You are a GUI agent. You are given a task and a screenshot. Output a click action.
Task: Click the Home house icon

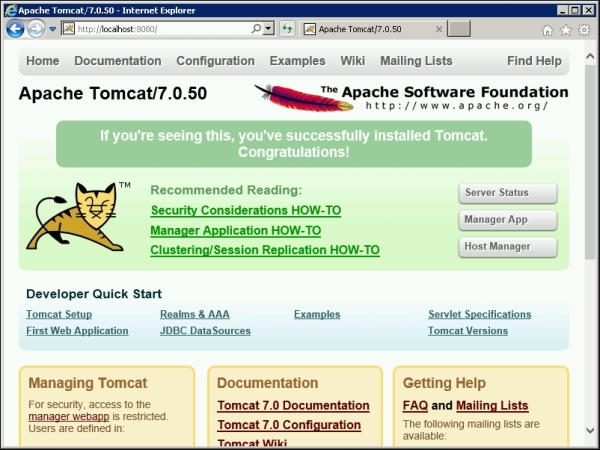tap(548, 30)
